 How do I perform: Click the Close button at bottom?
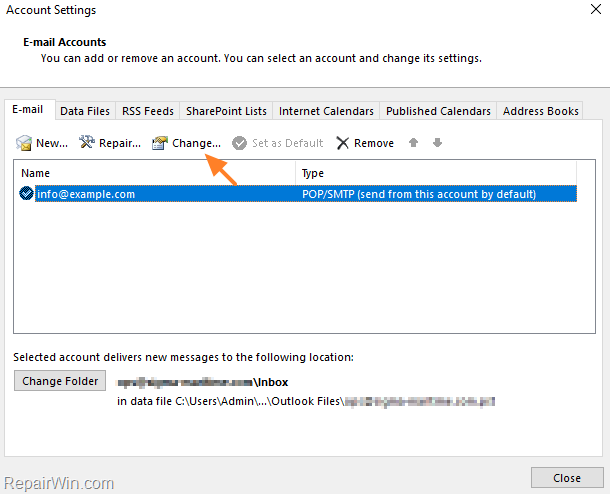tap(567, 478)
